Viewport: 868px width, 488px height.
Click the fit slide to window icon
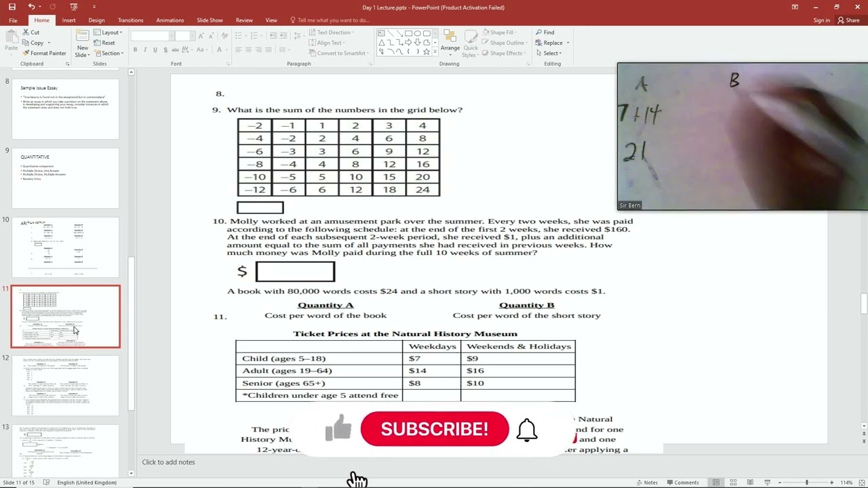pyautogui.click(x=861, y=483)
